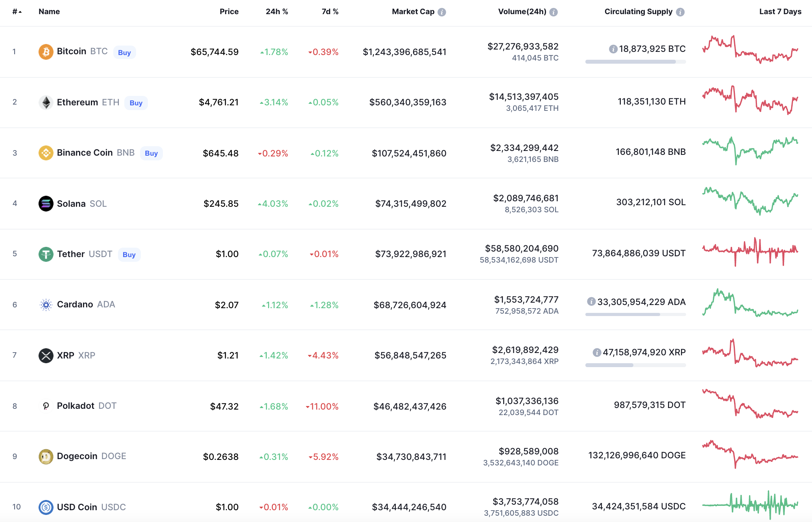Image resolution: width=812 pixels, height=522 pixels.
Task: Sort table by 24h % column
Action: click(x=277, y=12)
